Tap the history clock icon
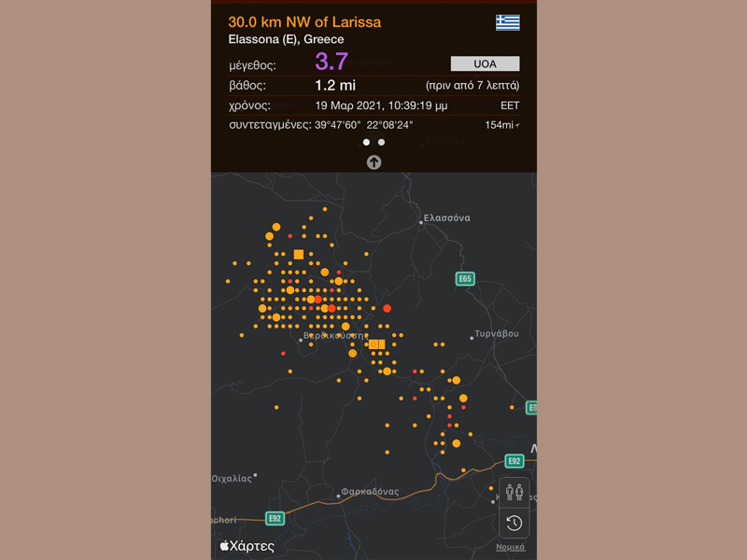The width and height of the screenshot is (747, 560). pos(514,523)
